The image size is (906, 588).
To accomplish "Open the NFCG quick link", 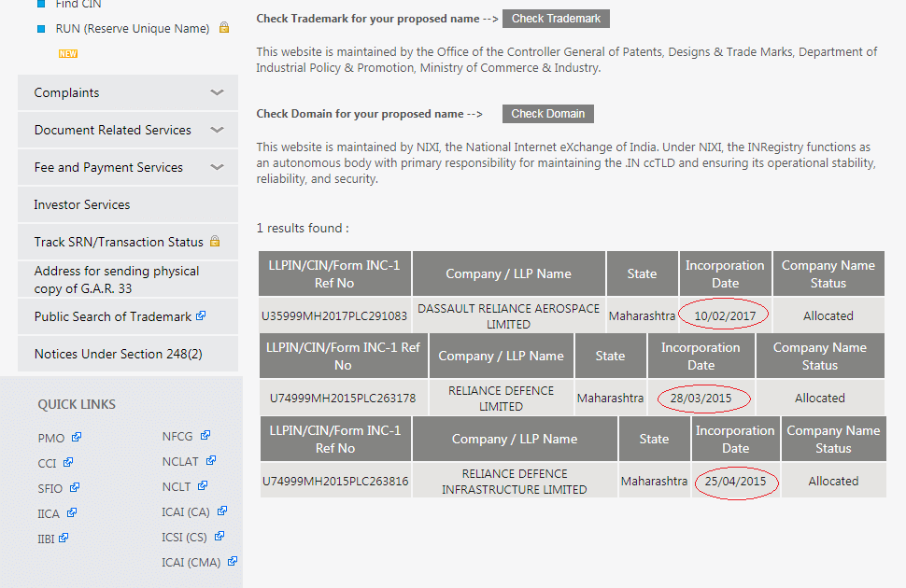I will click(x=177, y=436).
